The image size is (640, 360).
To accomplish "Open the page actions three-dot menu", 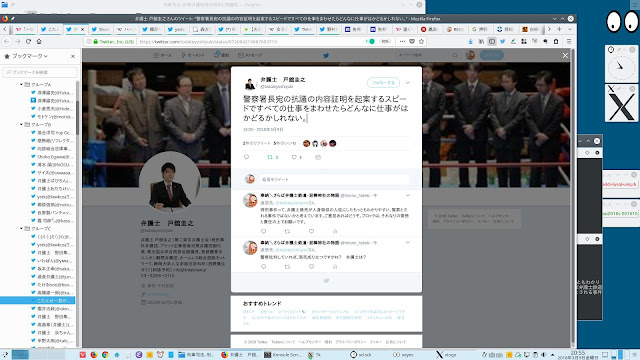I will [402, 41].
